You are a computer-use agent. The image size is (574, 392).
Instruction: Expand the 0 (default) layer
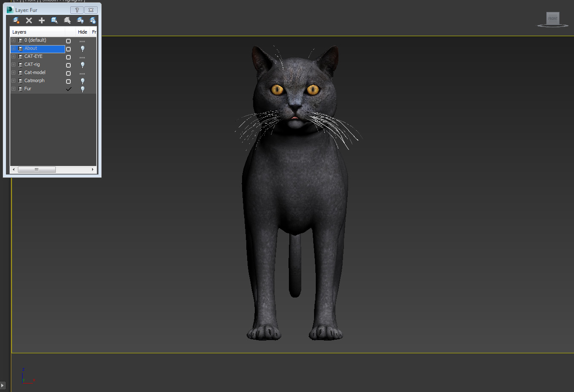(13, 40)
